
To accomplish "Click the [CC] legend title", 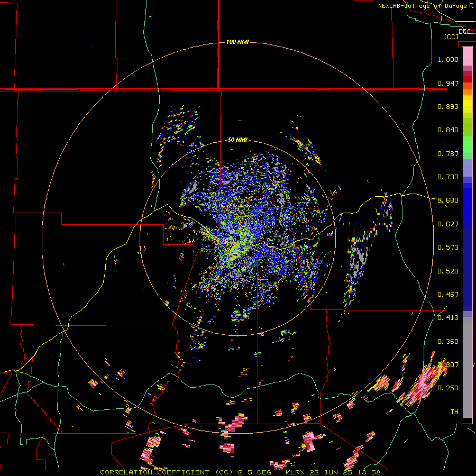I will click(x=451, y=36).
